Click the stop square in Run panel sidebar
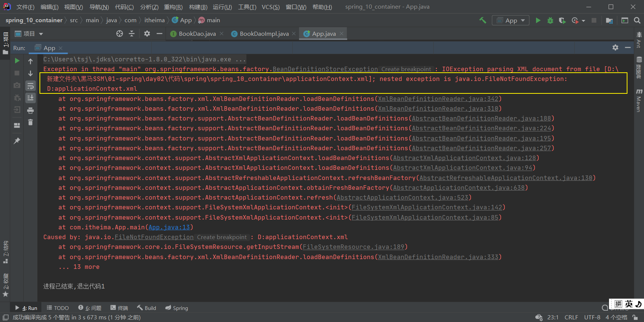The height and width of the screenshot is (322, 644). [17, 73]
